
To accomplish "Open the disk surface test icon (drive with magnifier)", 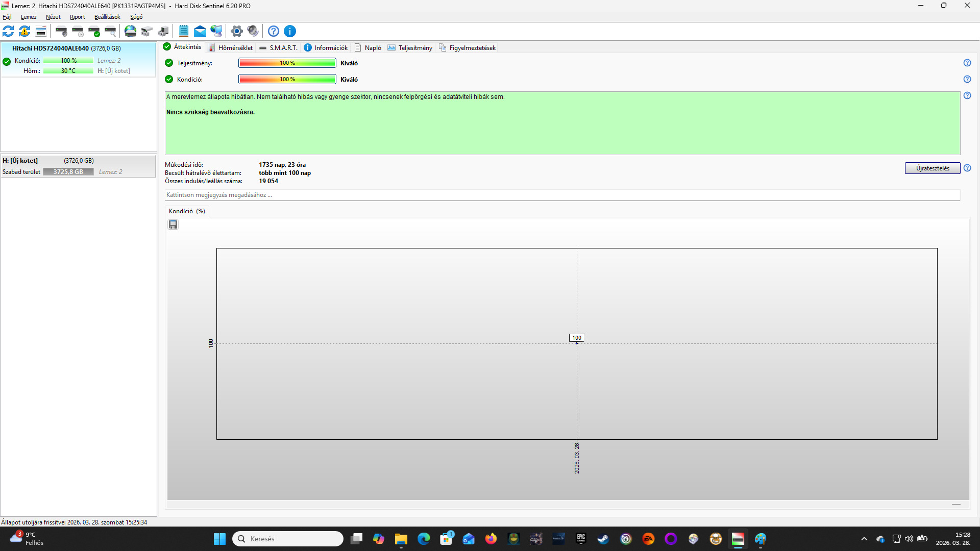I will click(x=111, y=31).
